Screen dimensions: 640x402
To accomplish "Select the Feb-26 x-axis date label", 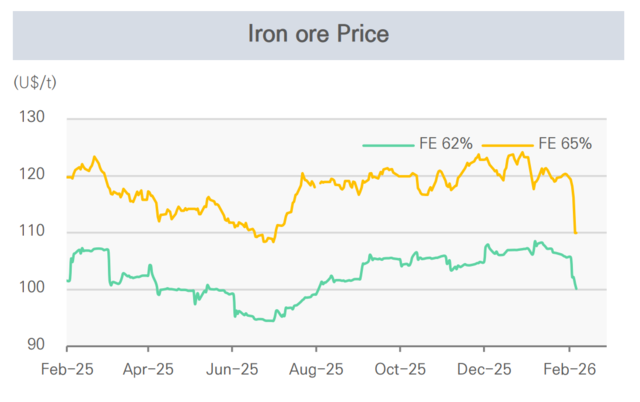I will click(x=569, y=368).
